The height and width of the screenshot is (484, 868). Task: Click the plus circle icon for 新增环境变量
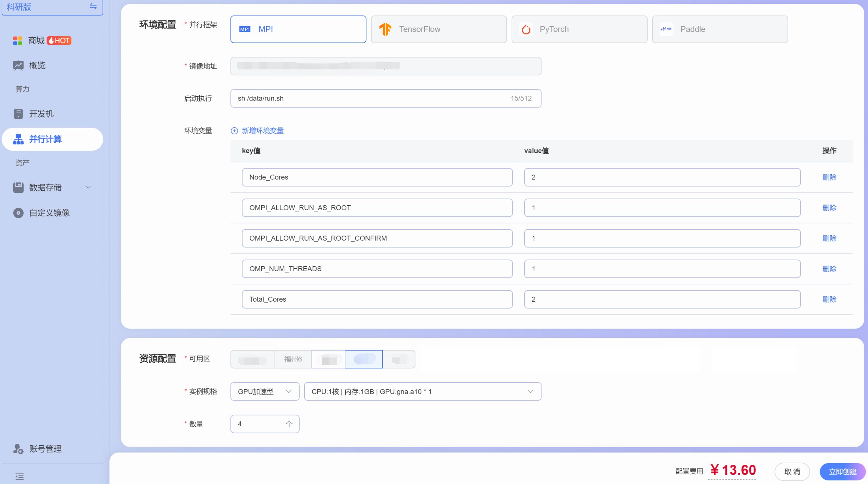pos(234,131)
